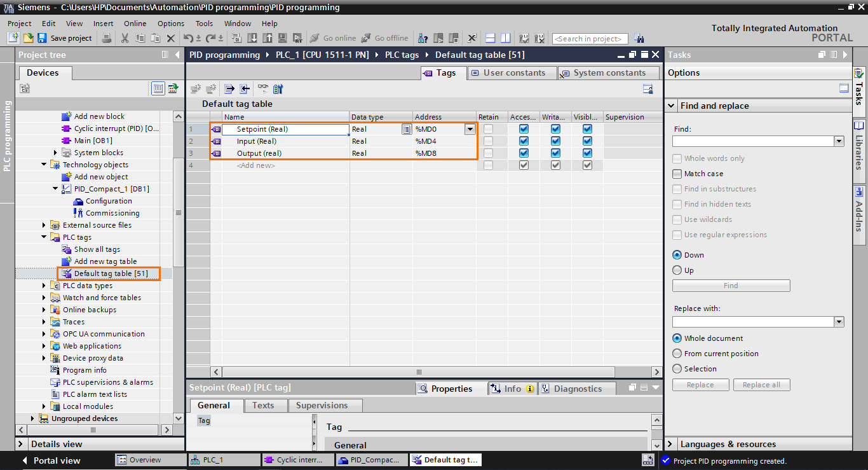Enable Match case in Find and replace

pyautogui.click(x=677, y=173)
